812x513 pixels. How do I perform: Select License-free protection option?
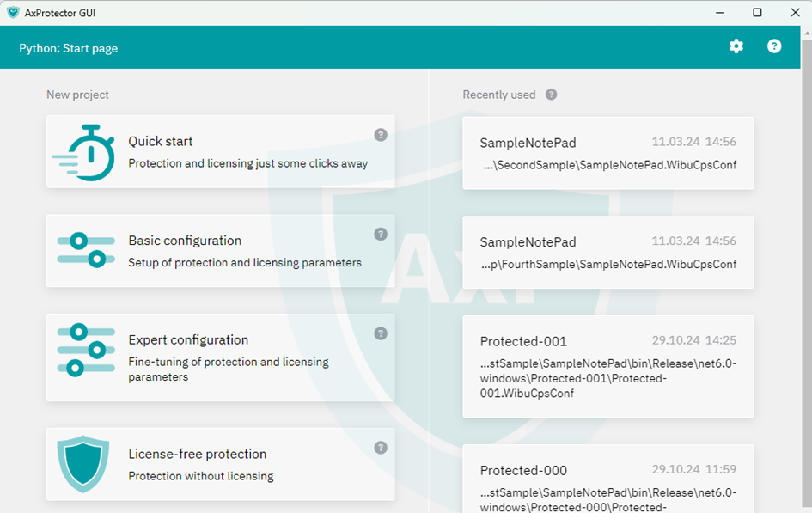tap(198, 454)
